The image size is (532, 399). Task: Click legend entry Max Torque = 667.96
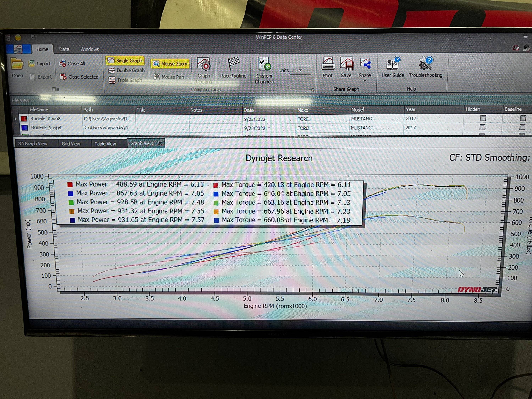pos(286,211)
